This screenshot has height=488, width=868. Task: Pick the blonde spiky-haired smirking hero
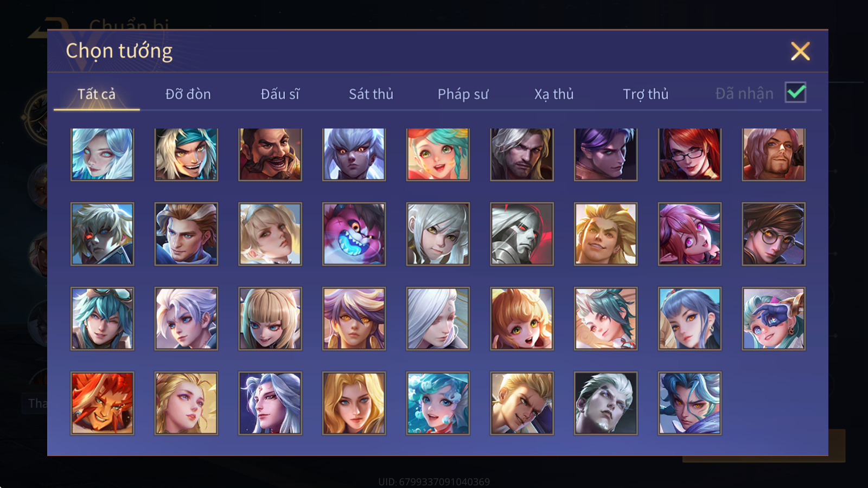pyautogui.click(x=605, y=234)
